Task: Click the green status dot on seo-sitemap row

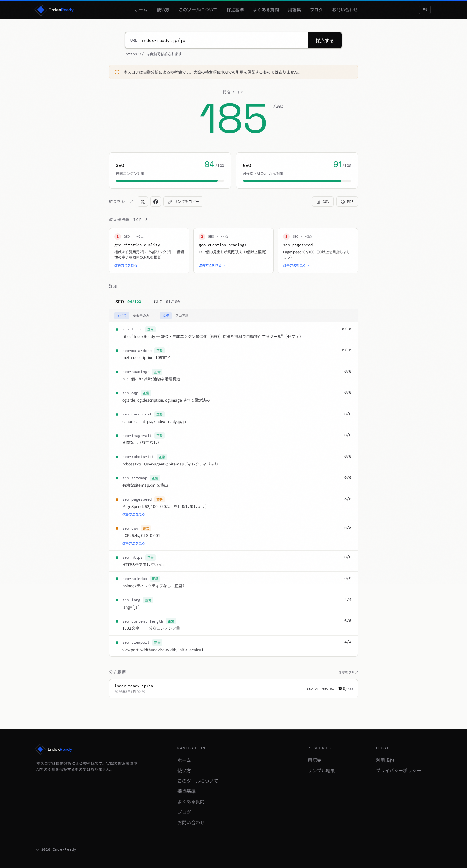Action: 117,478
